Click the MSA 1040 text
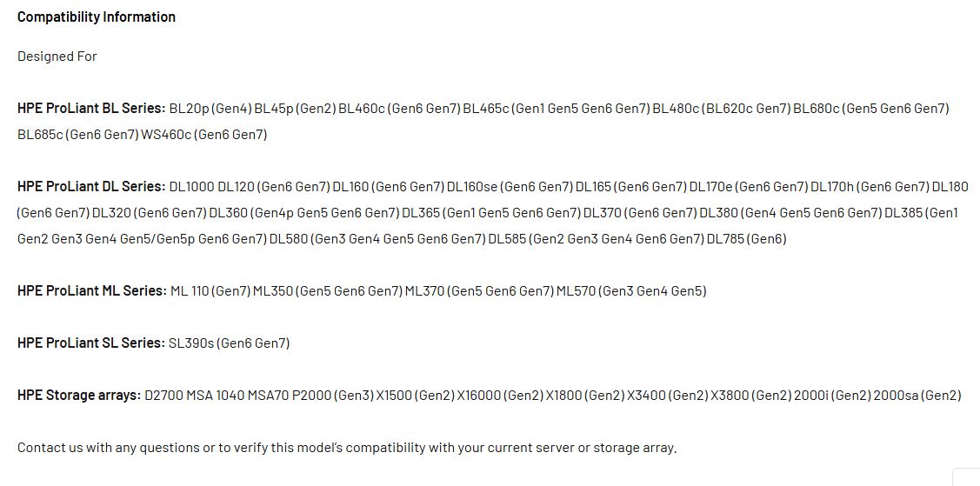 coord(216,396)
